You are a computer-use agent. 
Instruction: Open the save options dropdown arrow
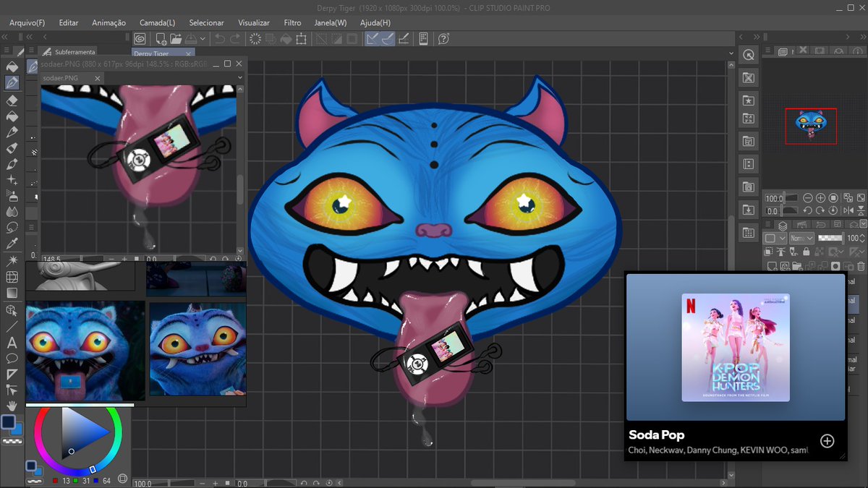(203, 38)
